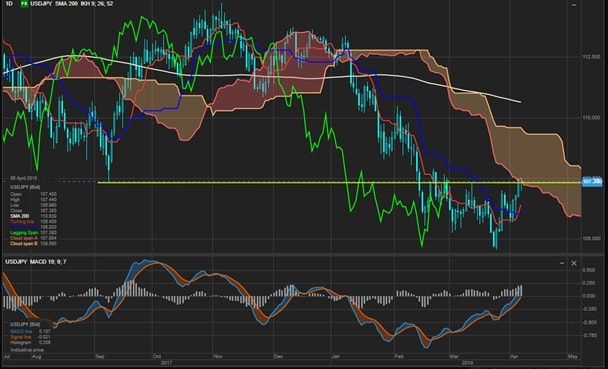The height and width of the screenshot is (369, 608).
Task: Click the 06 April 2018 date label
Action: (24, 178)
